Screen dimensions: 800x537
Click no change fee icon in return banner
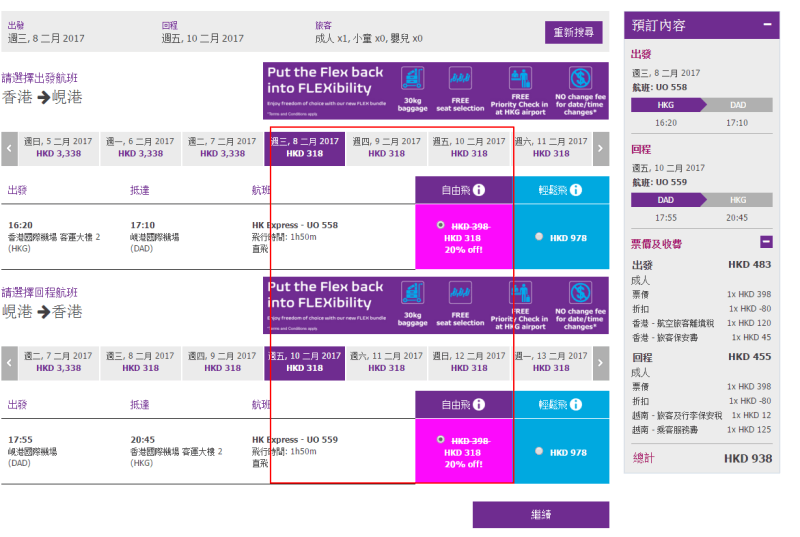[x=580, y=293]
